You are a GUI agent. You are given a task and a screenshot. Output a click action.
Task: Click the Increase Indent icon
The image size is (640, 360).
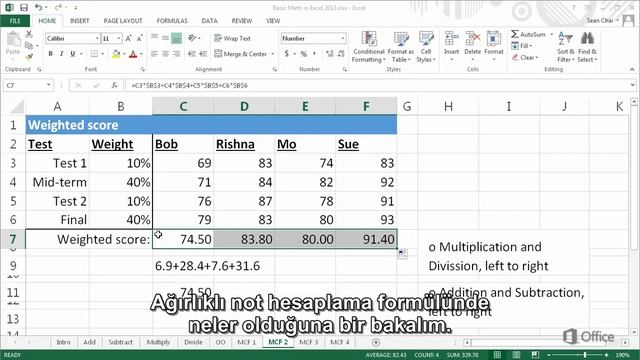[x=203, y=54]
